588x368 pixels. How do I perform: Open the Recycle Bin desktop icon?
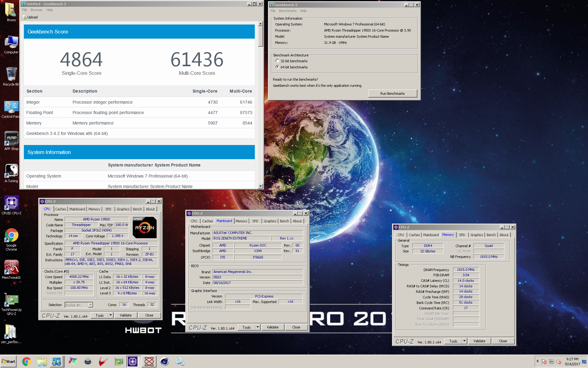(11, 77)
